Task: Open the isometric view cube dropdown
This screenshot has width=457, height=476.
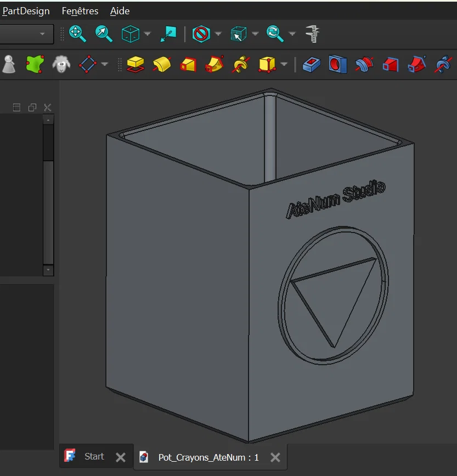Action: [148, 34]
